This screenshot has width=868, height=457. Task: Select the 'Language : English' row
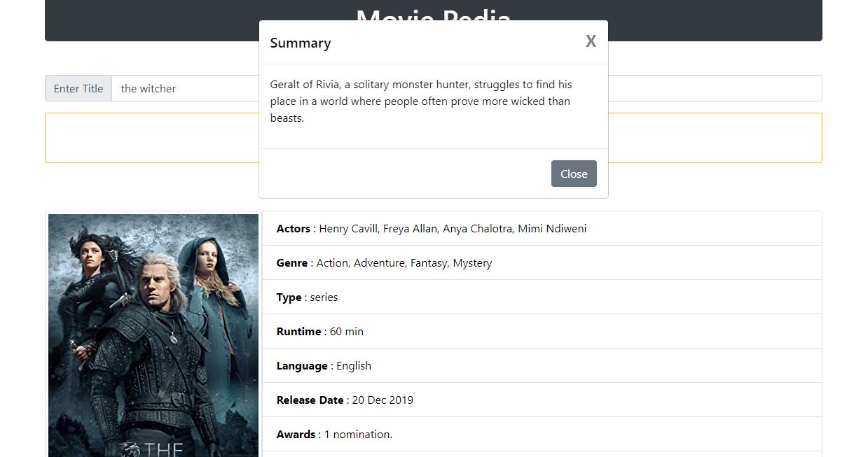[x=542, y=365]
